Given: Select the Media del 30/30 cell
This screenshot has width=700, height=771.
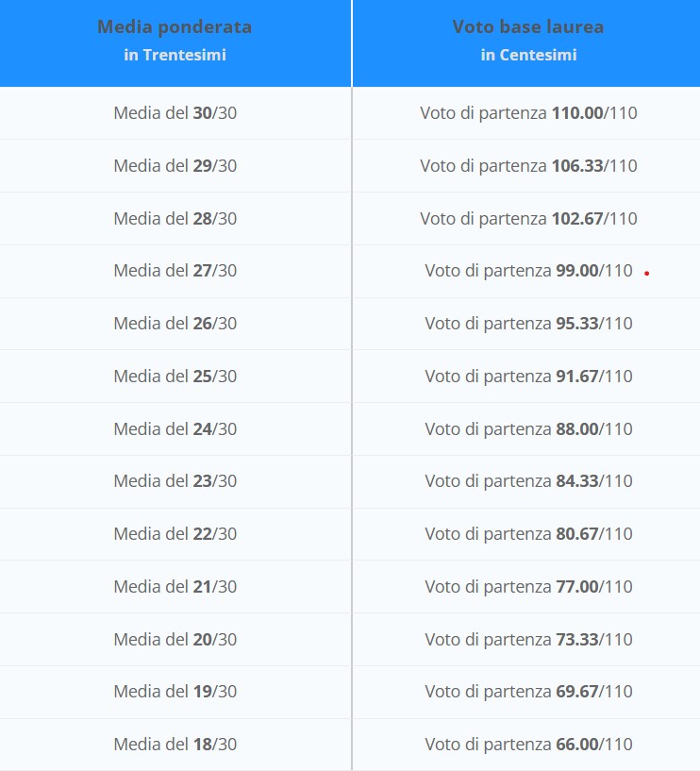Looking at the screenshot, I should click(175, 113).
